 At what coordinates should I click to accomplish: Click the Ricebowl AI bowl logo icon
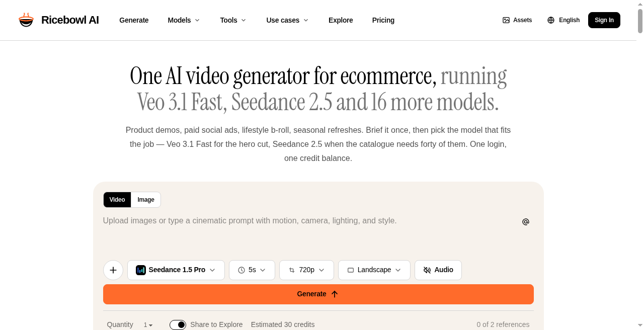point(26,20)
